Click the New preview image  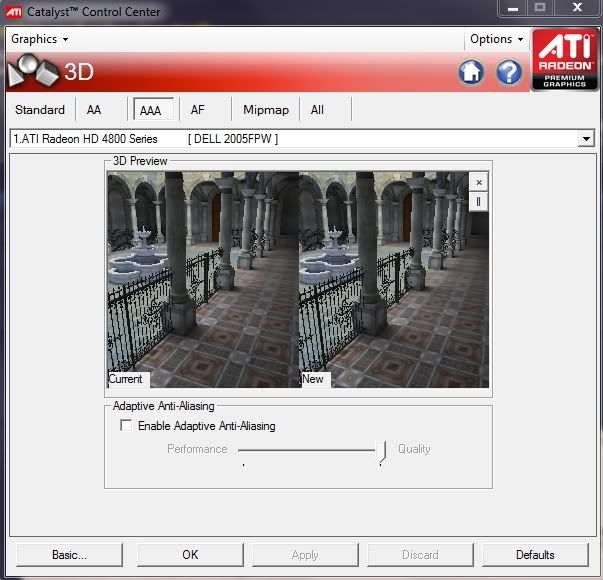[394, 280]
